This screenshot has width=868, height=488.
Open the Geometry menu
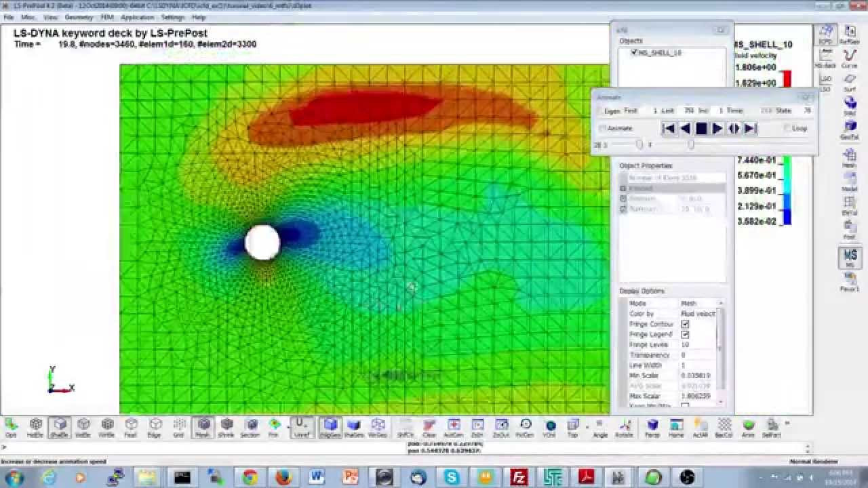point(79,17)
